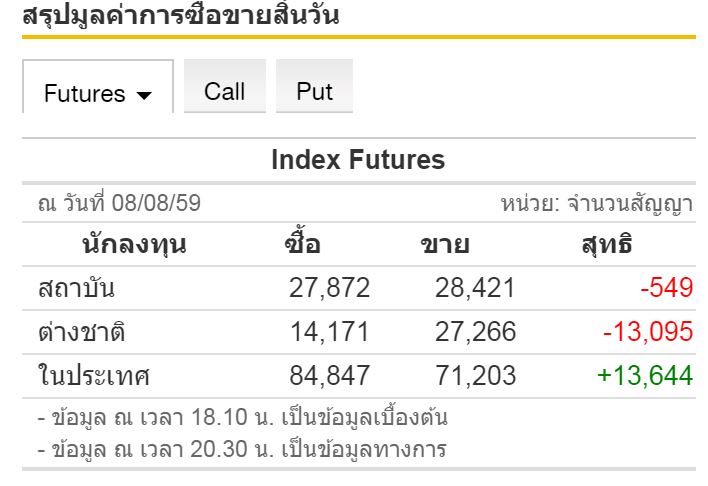This screenshot has height=486, width=708.
Task: Click the red -549 net value
Action: [x=667, y=289]
